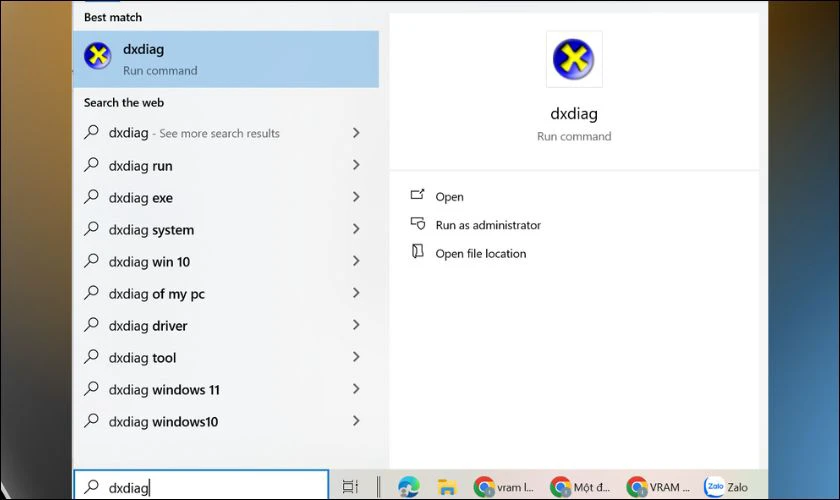This screenshot has width=840, height=500.
Task: Select 'dxdiag run' web suggestion
Action: coord(140,166)
